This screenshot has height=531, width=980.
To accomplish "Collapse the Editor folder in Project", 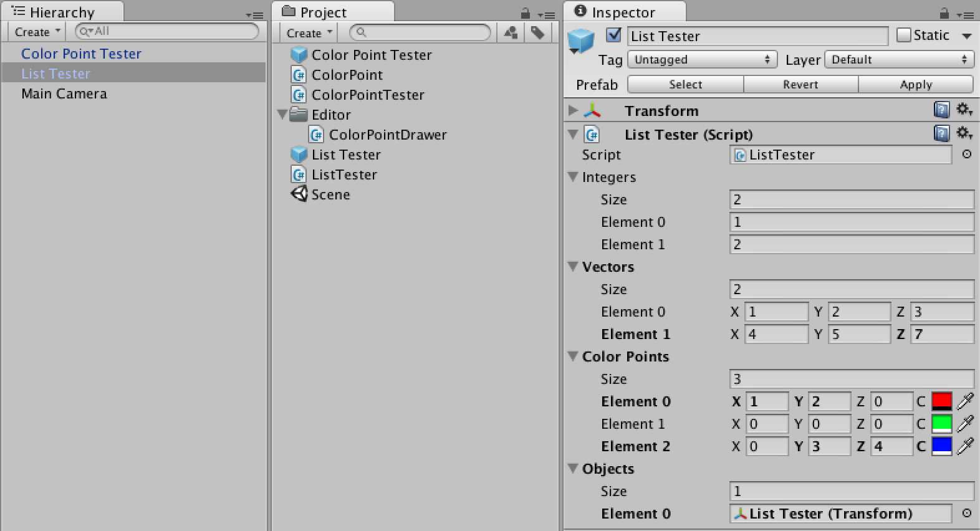I will pos(282,114).
